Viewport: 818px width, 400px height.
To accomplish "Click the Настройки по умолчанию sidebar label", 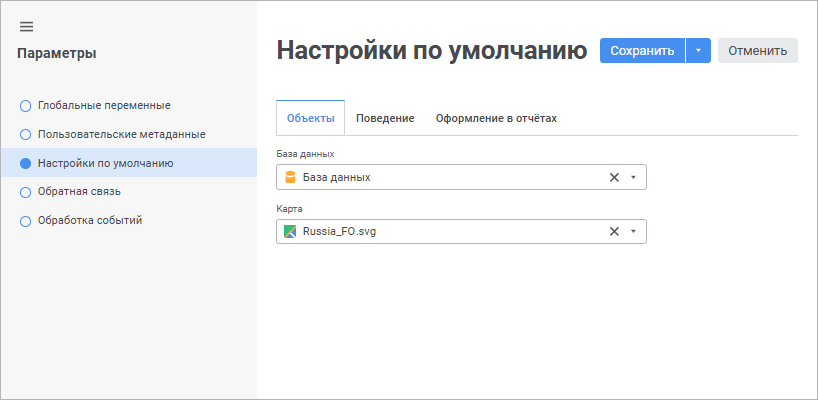I will pyautogui.click(x=105, y=163).
